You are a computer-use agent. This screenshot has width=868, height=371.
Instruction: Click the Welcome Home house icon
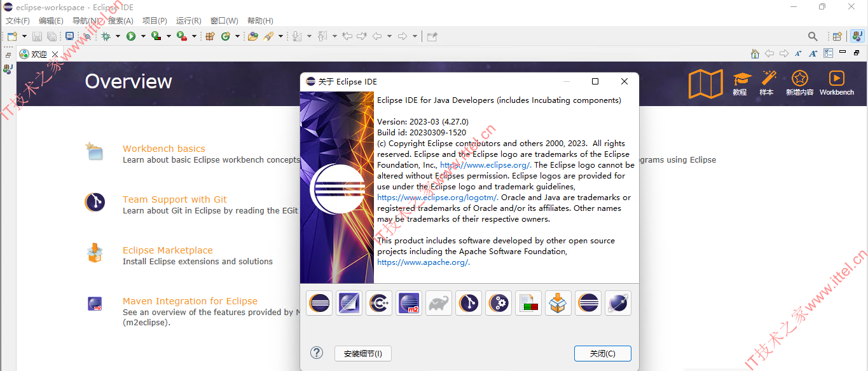(x=755, y=54)
